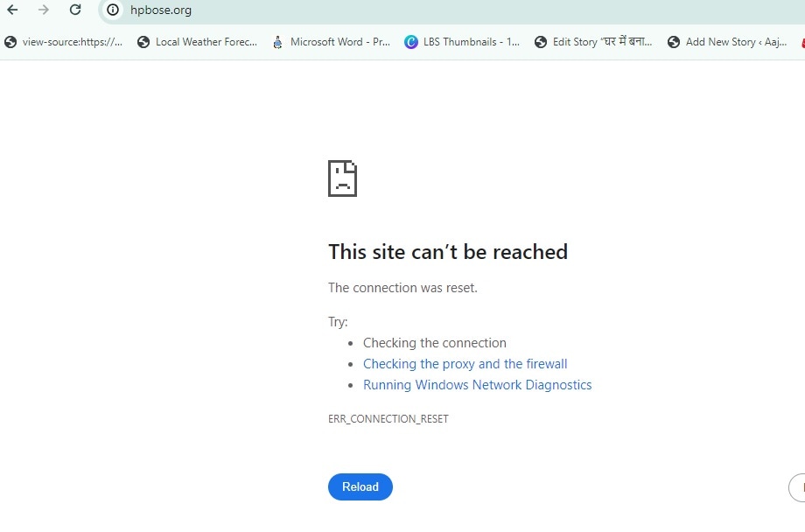Open the Add New Story bookmark
Viewport: 805px width, 532px height.
click(727, 42)
